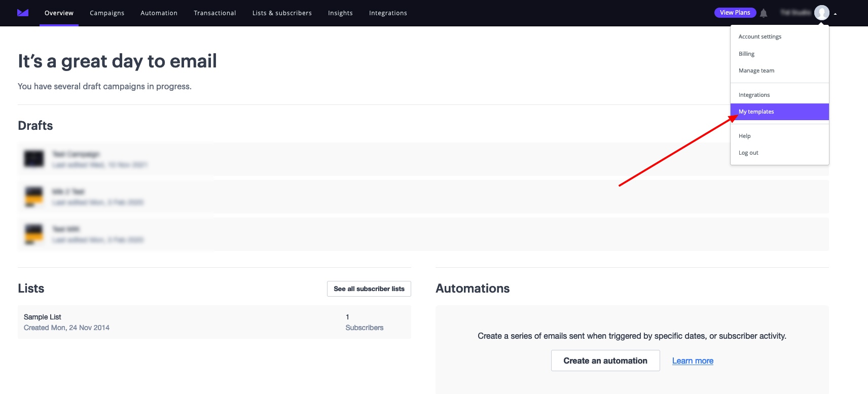Click the blurred account name text

795,13
